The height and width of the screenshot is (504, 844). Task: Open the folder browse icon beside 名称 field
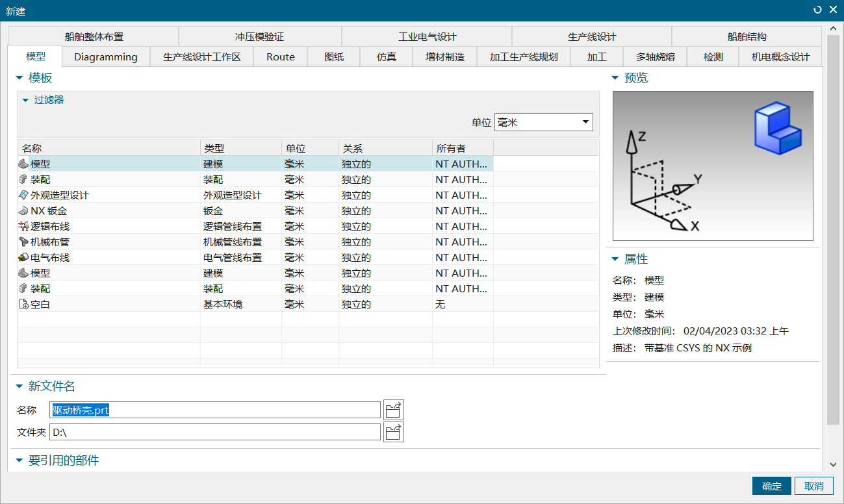click(394, 409)
